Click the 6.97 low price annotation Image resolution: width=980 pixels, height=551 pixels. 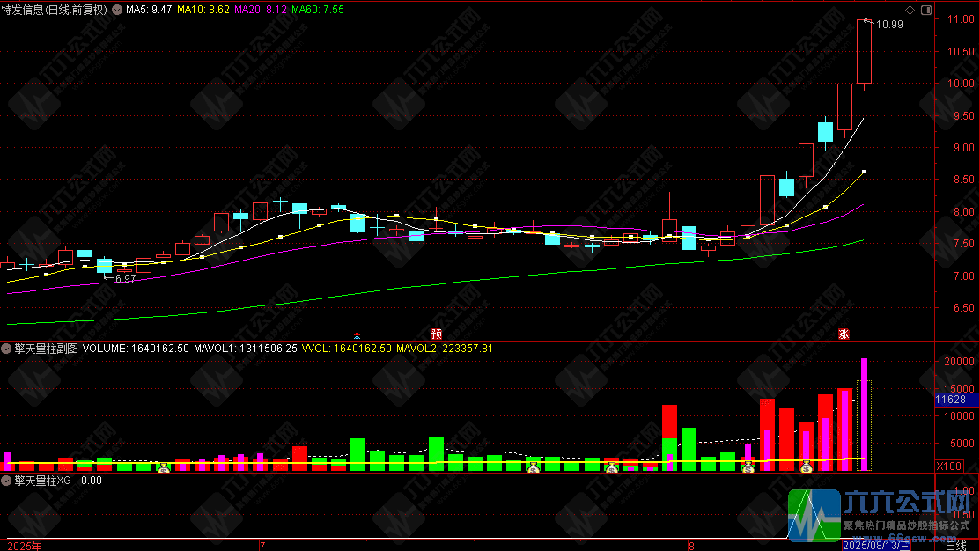coord(126,279)
